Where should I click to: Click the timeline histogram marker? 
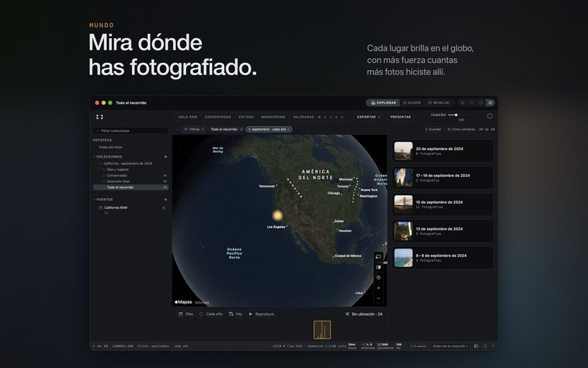click(x=322, y=330)
